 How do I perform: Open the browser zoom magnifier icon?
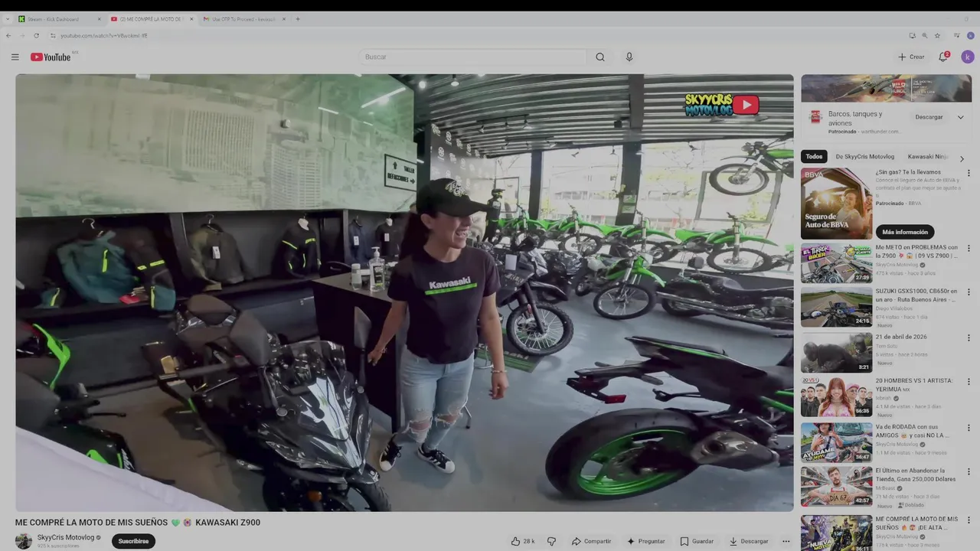point(924,35)
